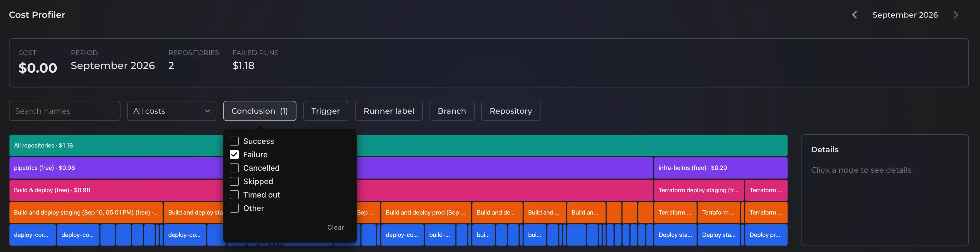Click the infra-helms (free) · $0.20 bar

(x=721, y=168)
